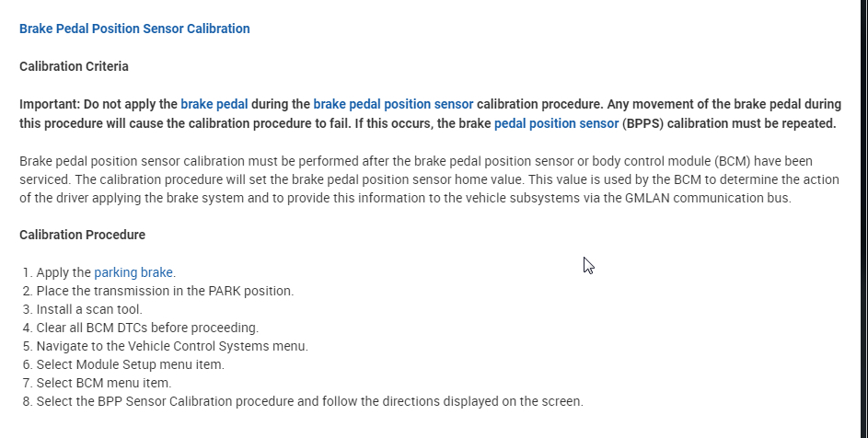Click the 'pedal position sensor' link before (BPPS)
This screenshot has height=438, width=868.
(x=556, y=123)
